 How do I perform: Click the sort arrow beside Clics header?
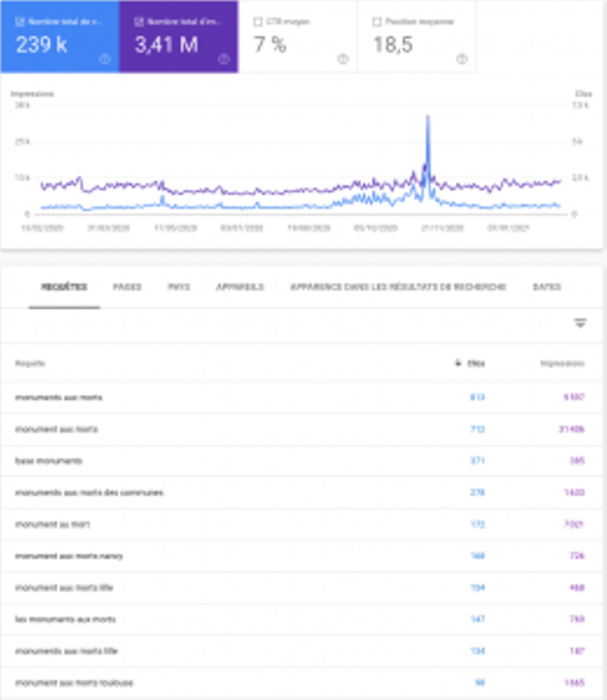(x=458, y=363)
